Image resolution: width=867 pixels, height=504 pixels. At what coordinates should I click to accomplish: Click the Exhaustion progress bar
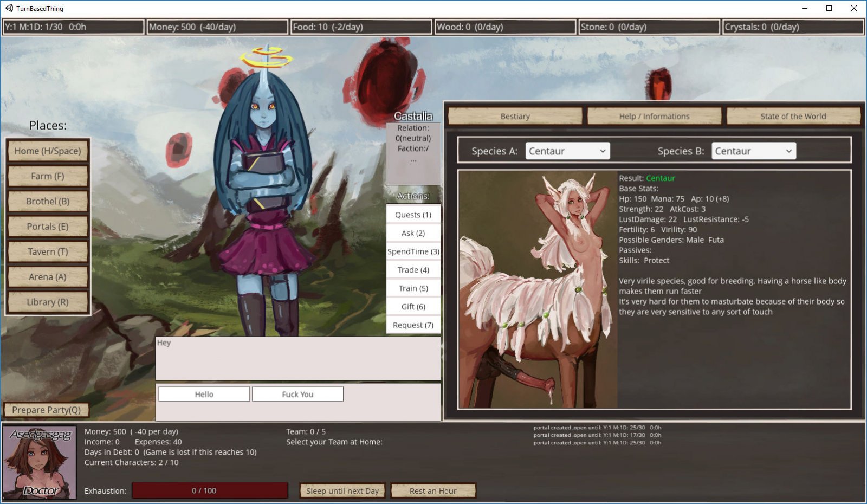[210, 490]
